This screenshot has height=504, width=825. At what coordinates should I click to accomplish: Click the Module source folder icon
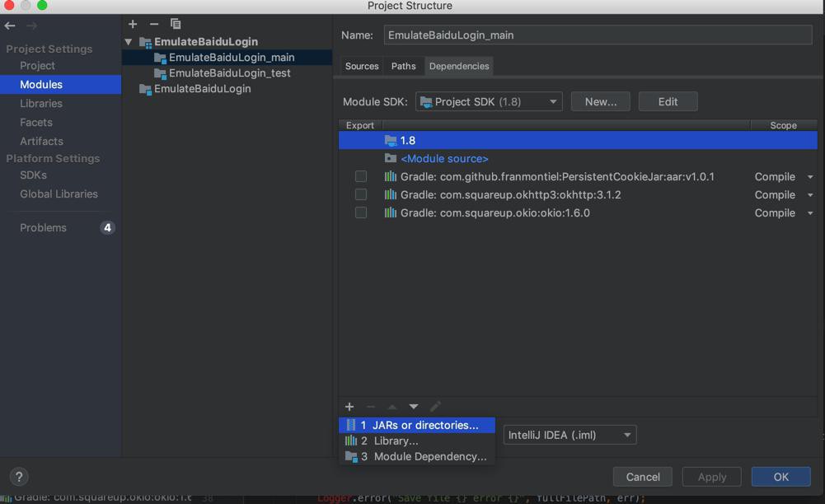pyautogui.click(x=391, y=158)
